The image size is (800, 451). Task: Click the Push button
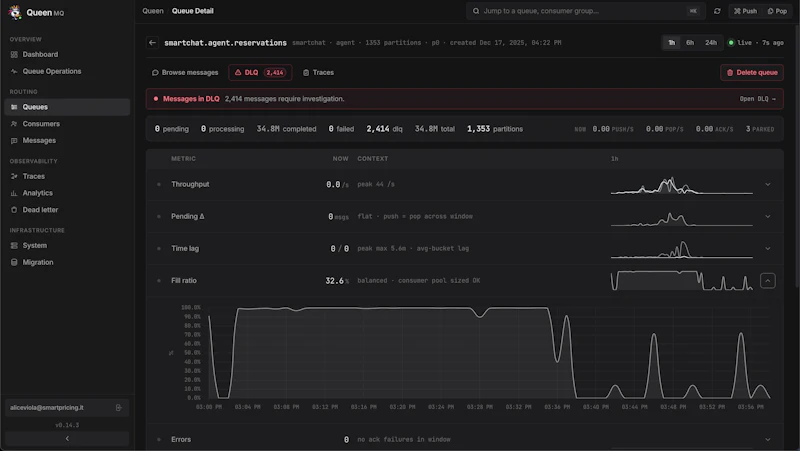(745, 11)
